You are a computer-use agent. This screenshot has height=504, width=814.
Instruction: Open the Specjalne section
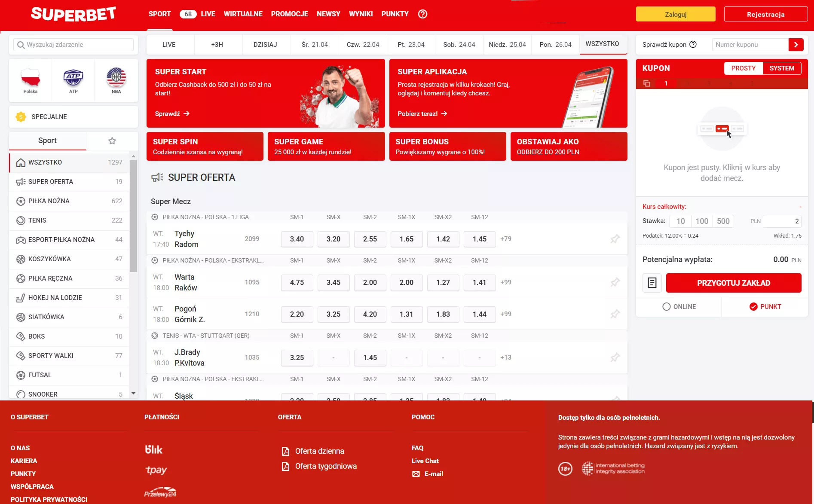(73, 117)
